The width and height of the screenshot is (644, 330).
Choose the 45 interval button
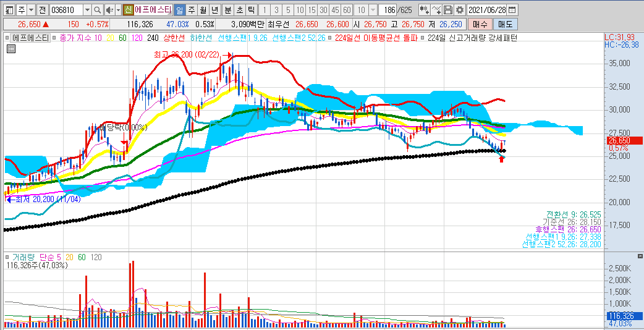[335, 10]
